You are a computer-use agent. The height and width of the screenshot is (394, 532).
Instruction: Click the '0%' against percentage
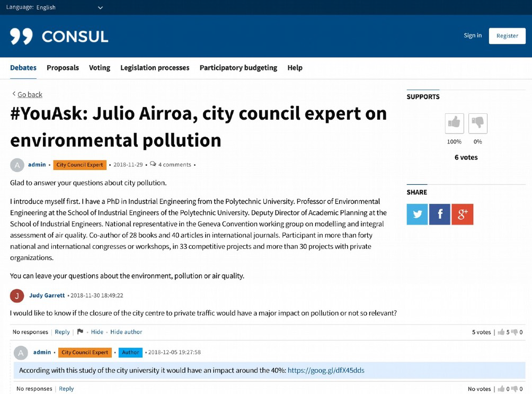point(478,142)
